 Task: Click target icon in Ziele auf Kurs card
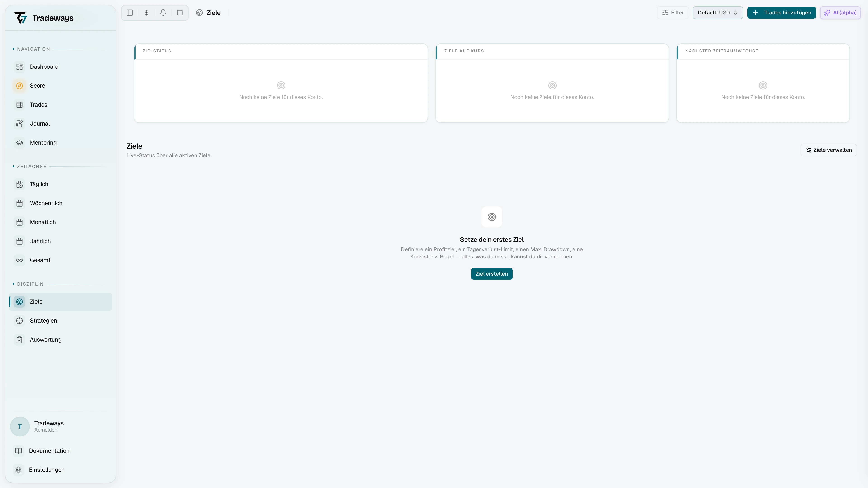(x=552, y=85)
